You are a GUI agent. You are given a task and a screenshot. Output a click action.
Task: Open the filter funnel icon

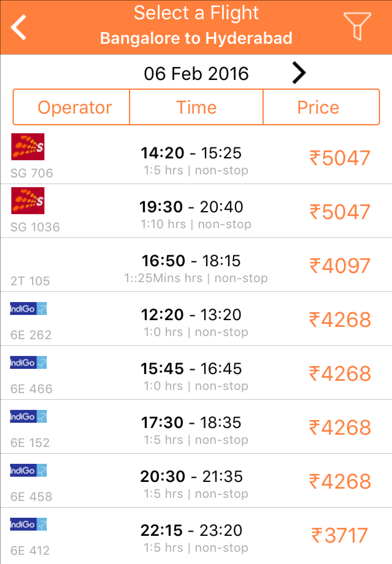357,26
